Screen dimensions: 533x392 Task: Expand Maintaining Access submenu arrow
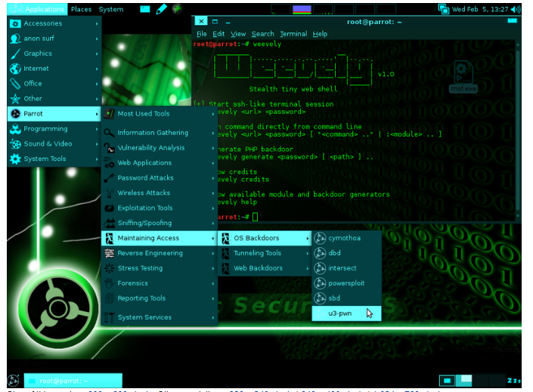[x=213, y=239]
